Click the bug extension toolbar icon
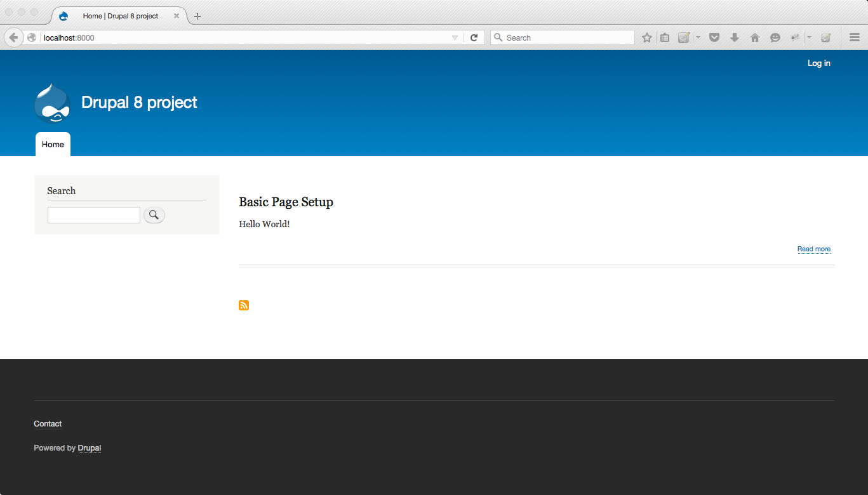The width and height of the screenshot is (868, 495). 795,37
